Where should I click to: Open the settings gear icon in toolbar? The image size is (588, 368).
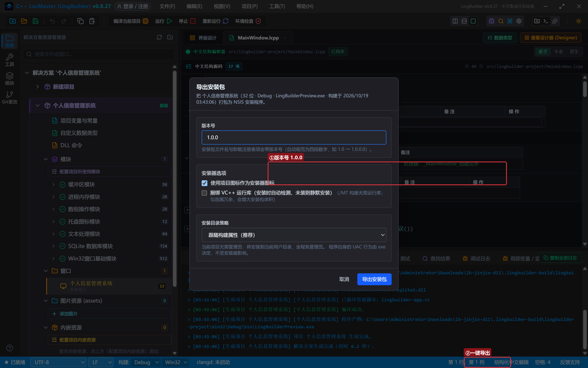click(x=519, y=21)
